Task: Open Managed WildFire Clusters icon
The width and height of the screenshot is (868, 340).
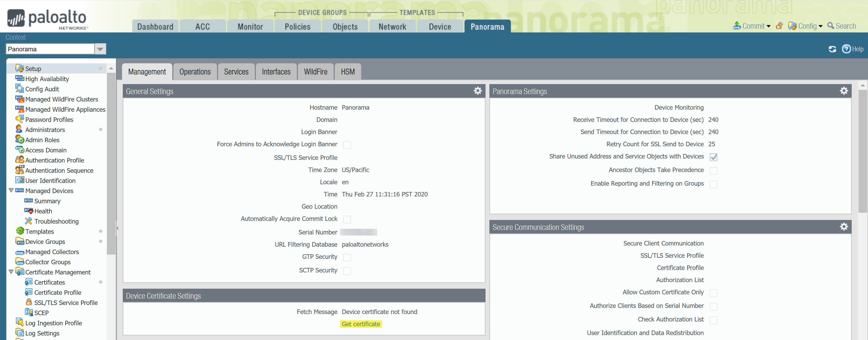Action: (19, 99)
